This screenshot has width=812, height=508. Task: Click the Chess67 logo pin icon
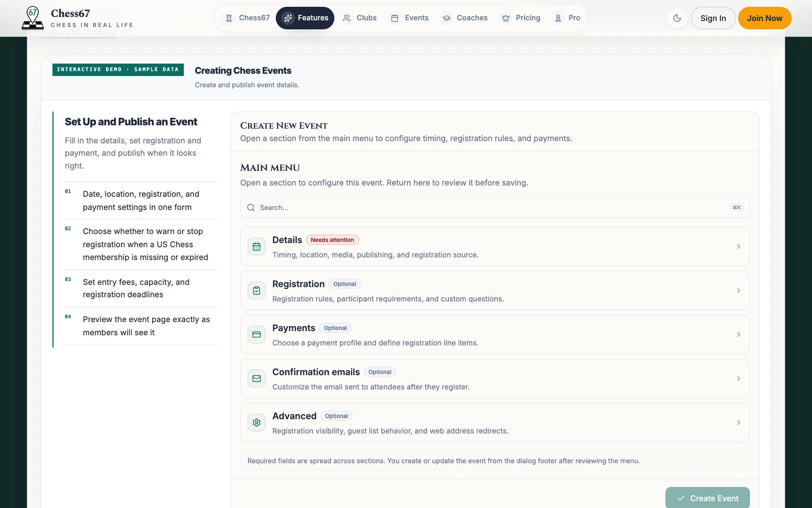(x=33, y=18)
